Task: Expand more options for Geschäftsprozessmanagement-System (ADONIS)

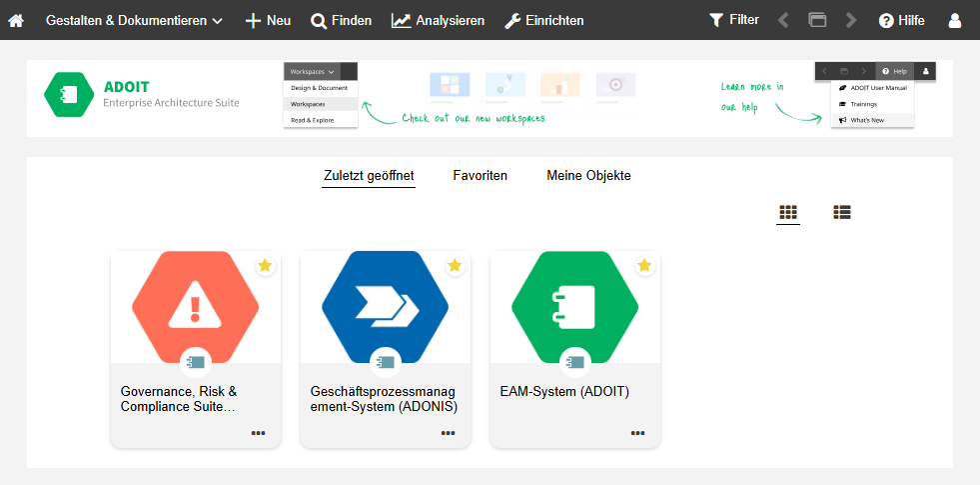Action: [448, 433]
